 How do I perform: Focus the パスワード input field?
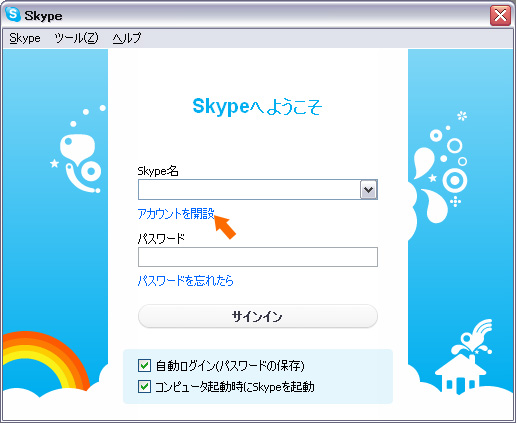point(258,257)
